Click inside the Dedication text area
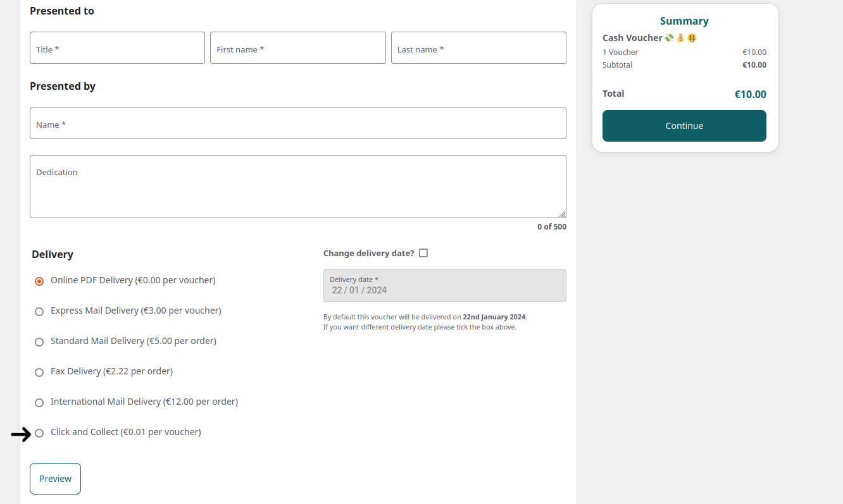The width and height of the screenshot is (843, 504). [298, 187]
